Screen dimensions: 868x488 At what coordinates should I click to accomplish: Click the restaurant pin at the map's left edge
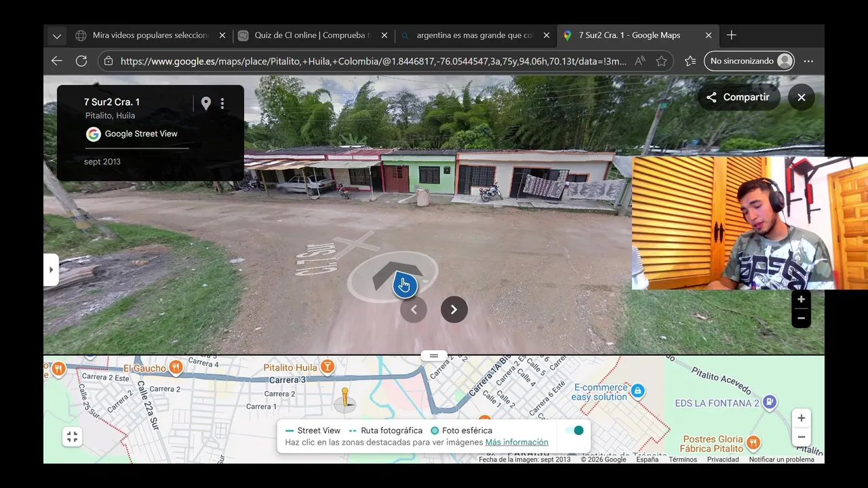coord(59,369)
